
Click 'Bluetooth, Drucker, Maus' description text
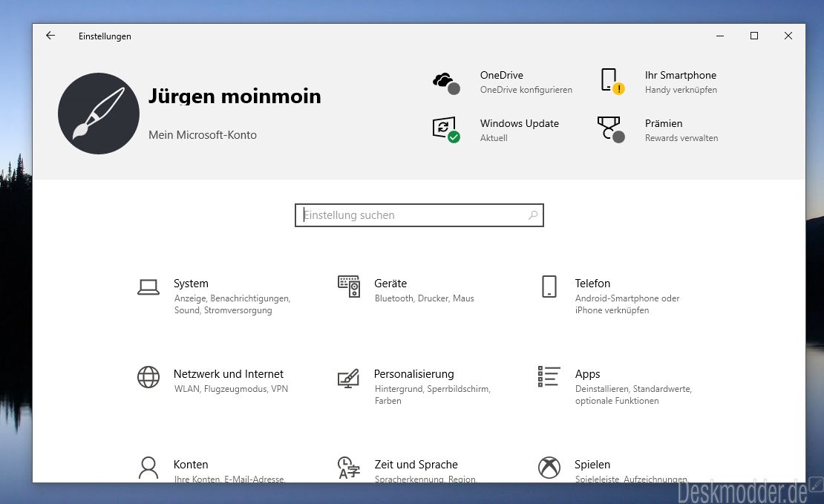point(424,298)
